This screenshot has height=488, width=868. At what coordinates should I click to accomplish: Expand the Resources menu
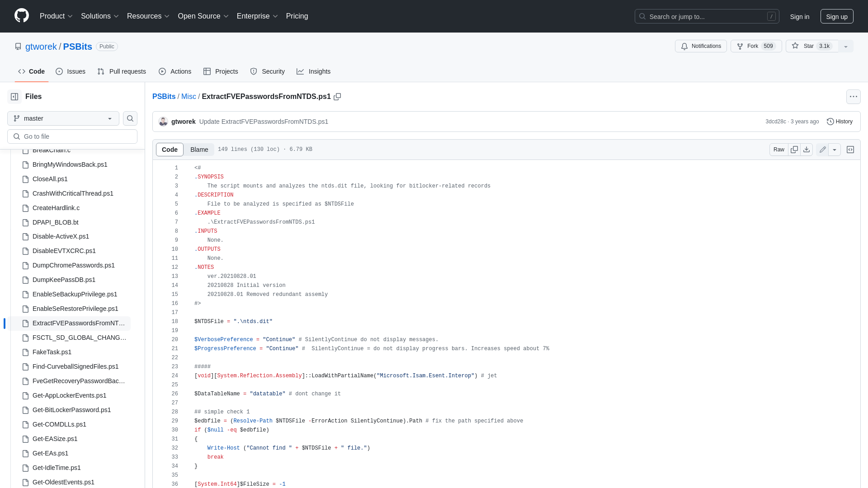click(x=148, y=16)
